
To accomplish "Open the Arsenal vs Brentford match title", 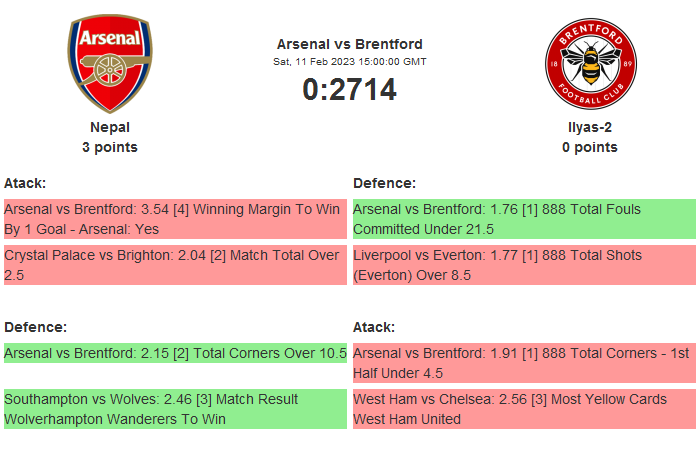I will [349, 44].
